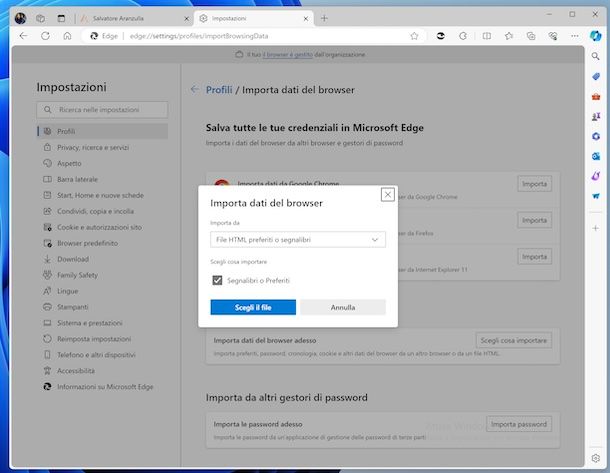Go to the home page icon

[x=67, y=36]
